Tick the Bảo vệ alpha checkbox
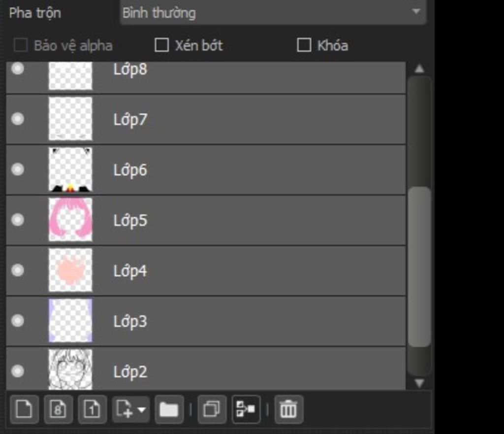The width and height of the screenshot is (504, 434). point(21,45)
